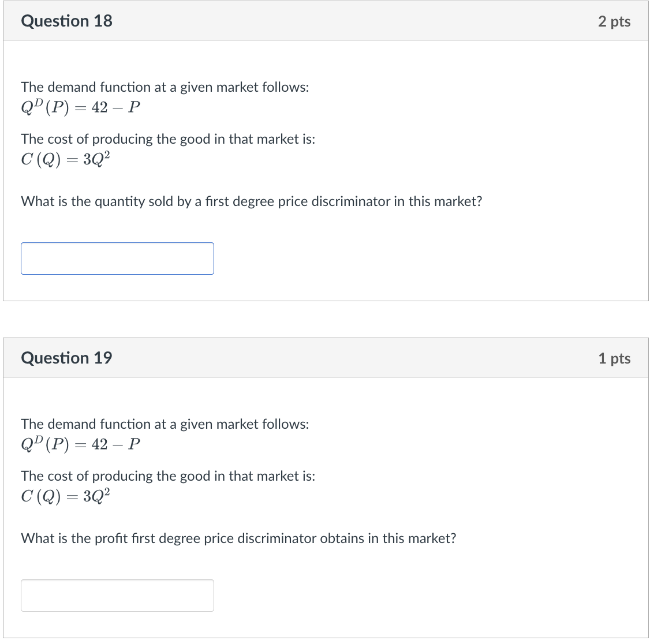Select the Question 18 heading text
Screen dimensions: 650x644
coord(67,21)
